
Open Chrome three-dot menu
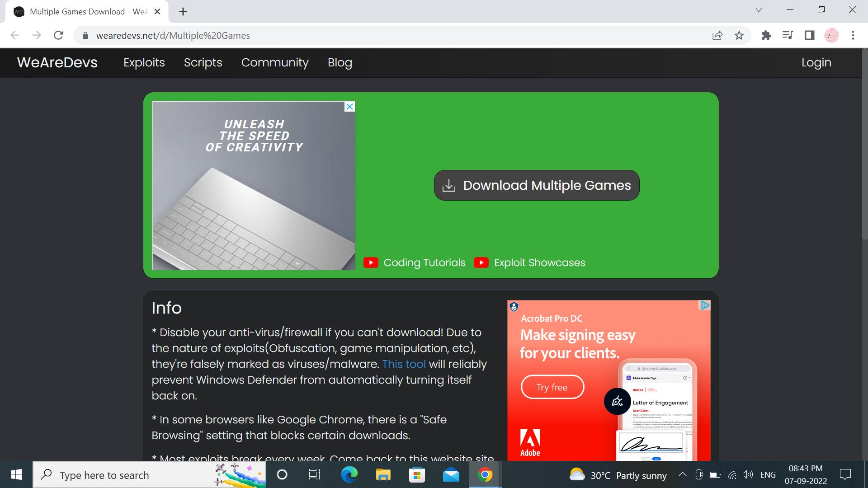[853, 35]
